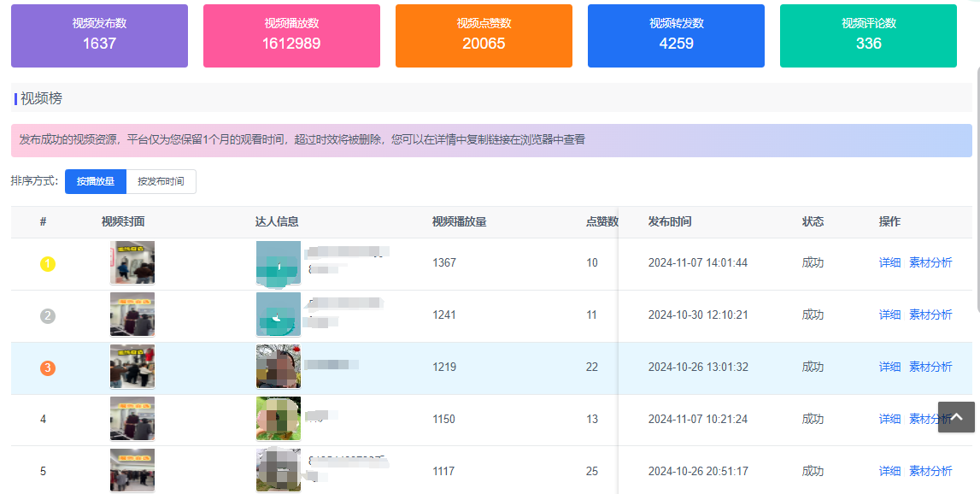The height and width of the screenshot is (494, 980).
Task: Click the 发布时间 column header
Action: pos(670,222)
